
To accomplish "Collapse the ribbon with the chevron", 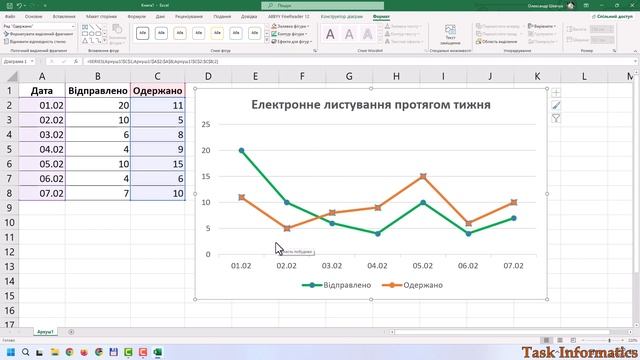I will [x=635, y=51].
